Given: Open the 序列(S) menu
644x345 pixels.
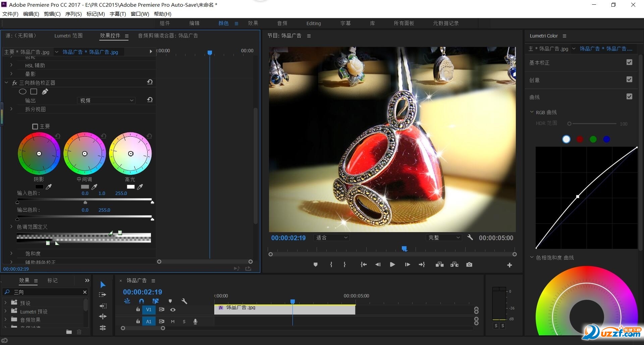Looking at the screenshot, I should [x=73, y=14].
